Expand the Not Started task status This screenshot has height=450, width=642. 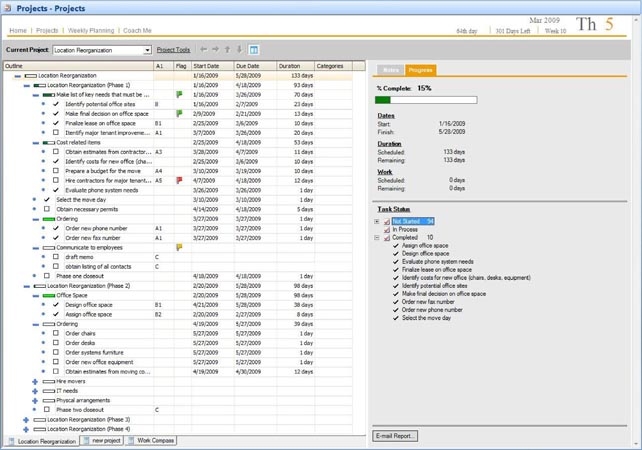point(377,222)
